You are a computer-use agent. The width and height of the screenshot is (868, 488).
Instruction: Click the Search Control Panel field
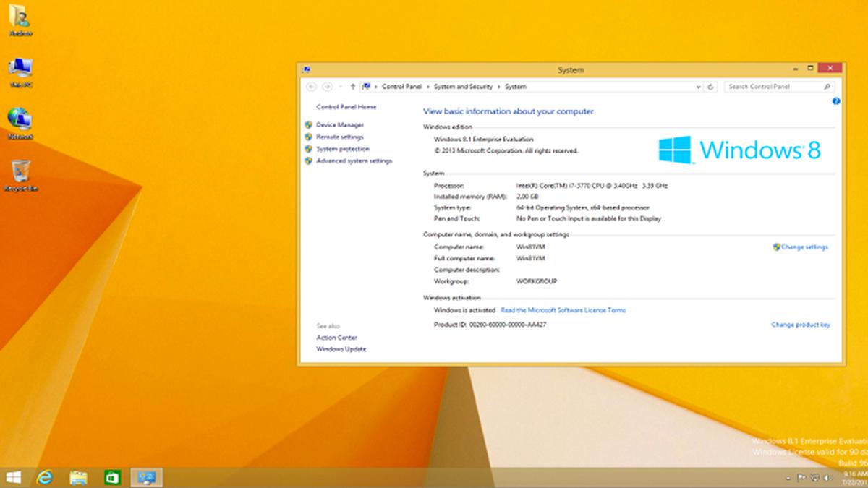click(773, 87)
